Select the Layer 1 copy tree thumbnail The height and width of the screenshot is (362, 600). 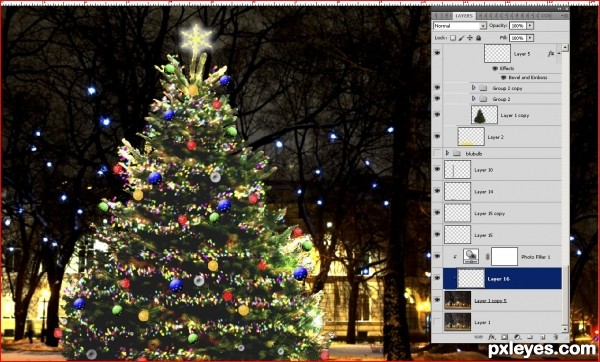pyautogui.click(x=484, y=115)
